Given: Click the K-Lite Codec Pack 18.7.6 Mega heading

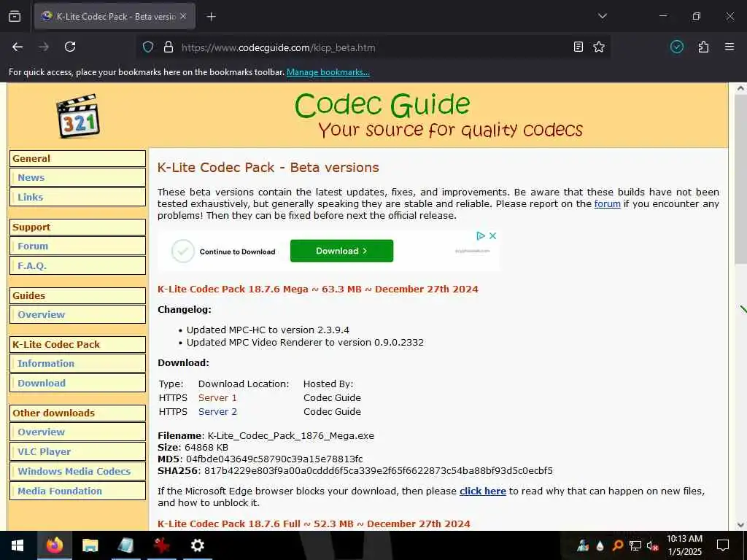Looking at the screenshot, I should (318, 289).
